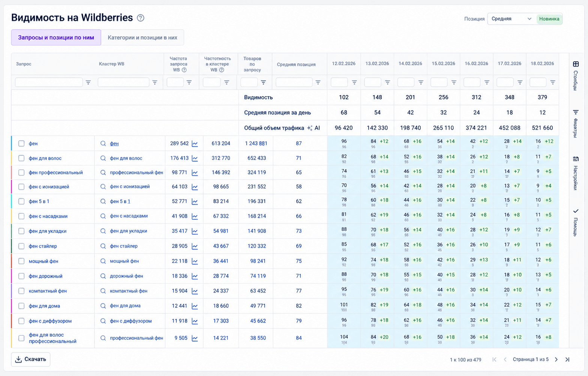Select checkbox for фен для укладки
Screen dimensions: 588x376
pos(21,231)
